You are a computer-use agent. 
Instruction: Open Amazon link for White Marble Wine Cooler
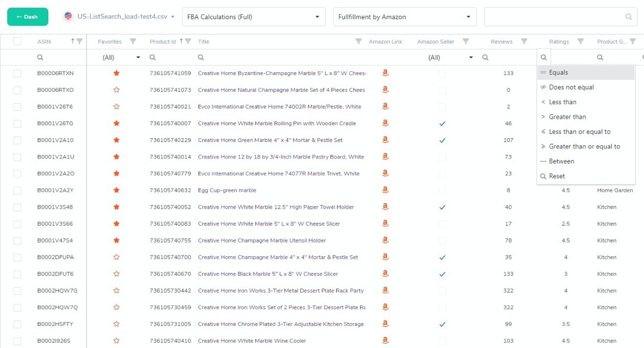[385, 341]
